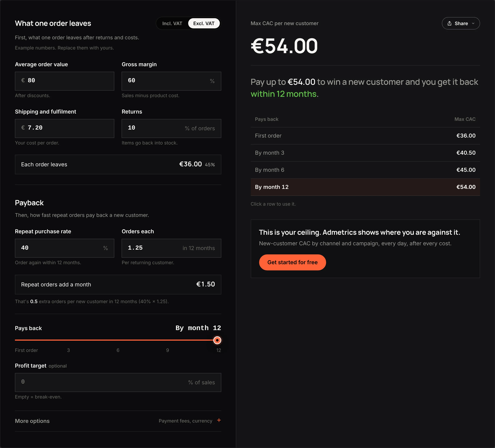Click Get started for free button
Viewport: 495px width, 448px height.
(x=292, y=262)
